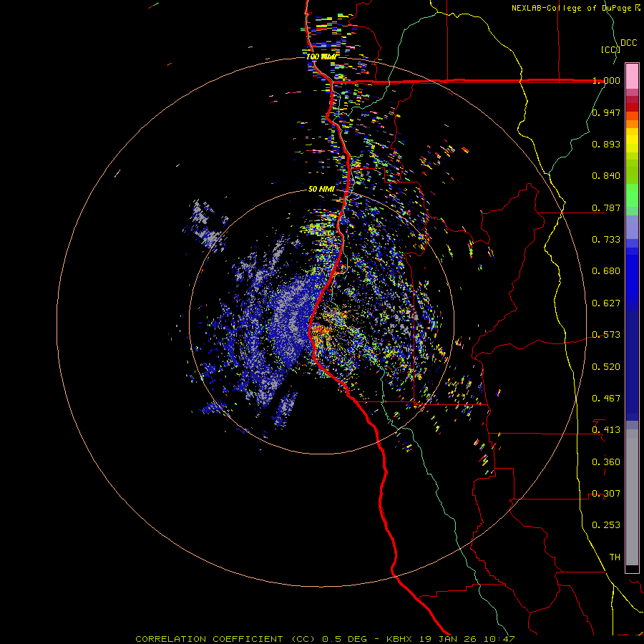
Task: Select the 0.360 scale value
Action: coord(606,462)
